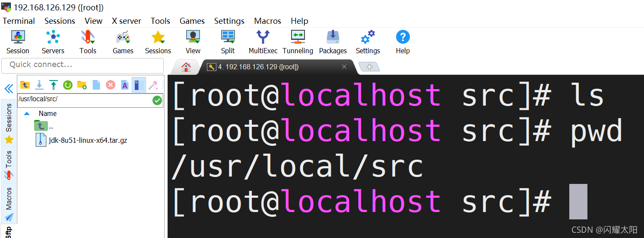Click the View toolbar button

click(193, 42)
